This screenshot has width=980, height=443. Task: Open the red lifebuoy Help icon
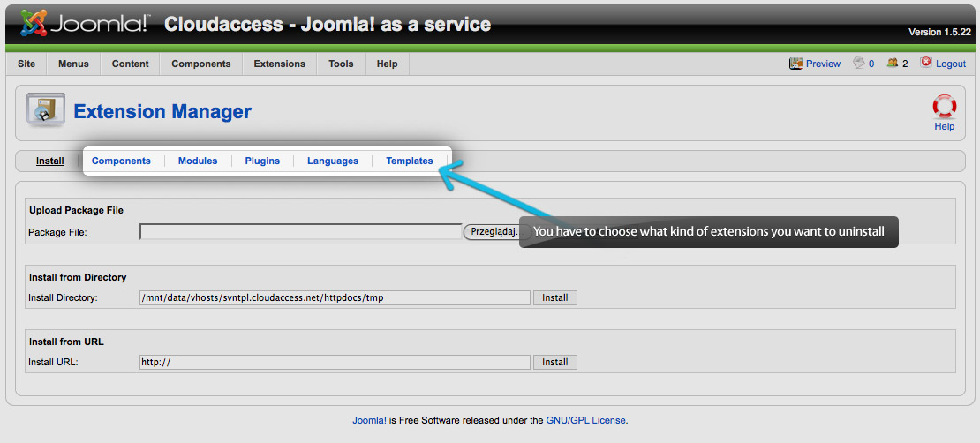coord(945,107)
